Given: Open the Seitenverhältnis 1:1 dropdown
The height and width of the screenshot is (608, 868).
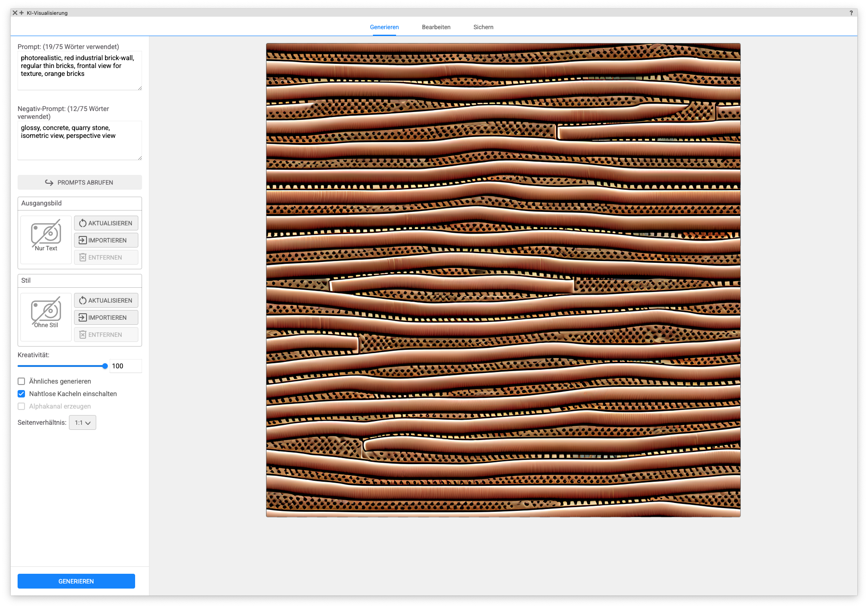Looking at the screenshot, I should pyautogui.click(x=82, y=422).
